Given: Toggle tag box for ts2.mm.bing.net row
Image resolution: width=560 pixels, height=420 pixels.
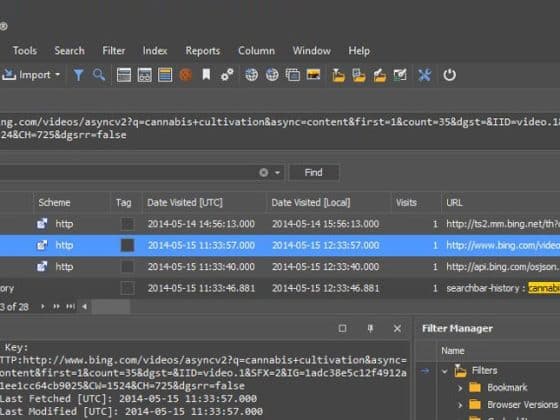Looking at the screenshot, I should pyautogui.click(x=128, y=224).
